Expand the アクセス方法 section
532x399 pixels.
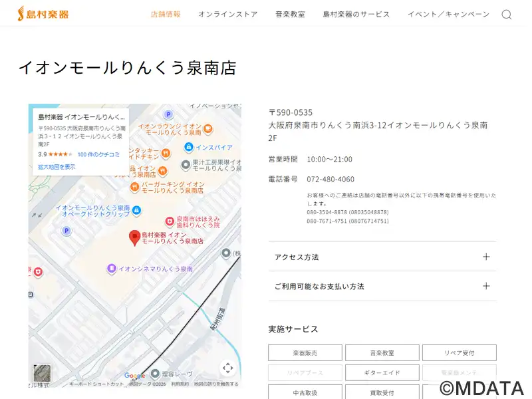[x=382, y=257]
